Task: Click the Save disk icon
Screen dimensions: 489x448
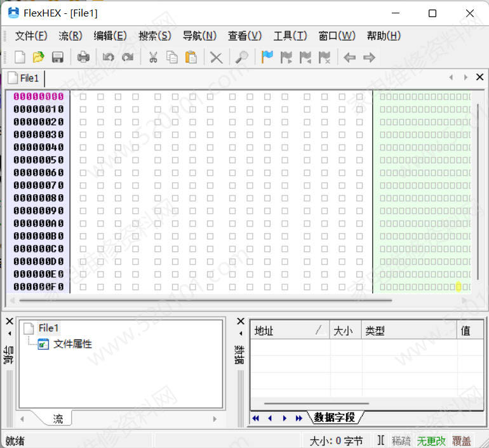Action: pos(57,58)
